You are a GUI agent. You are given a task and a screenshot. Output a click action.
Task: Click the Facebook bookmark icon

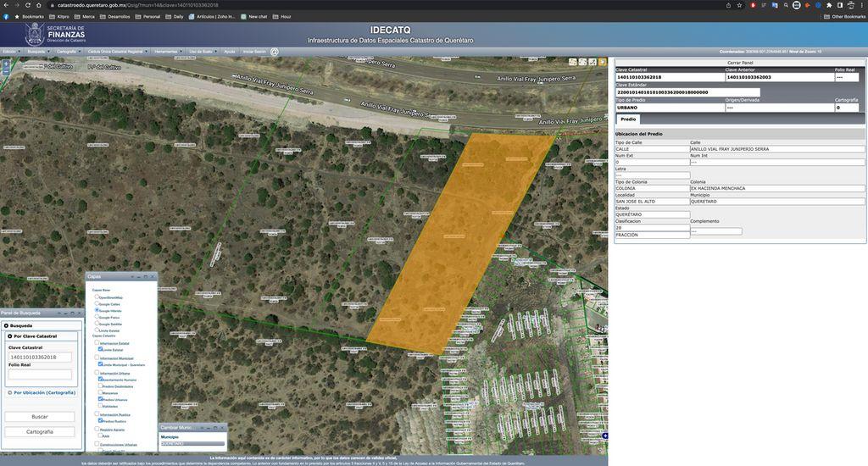[x=7, y=16]
